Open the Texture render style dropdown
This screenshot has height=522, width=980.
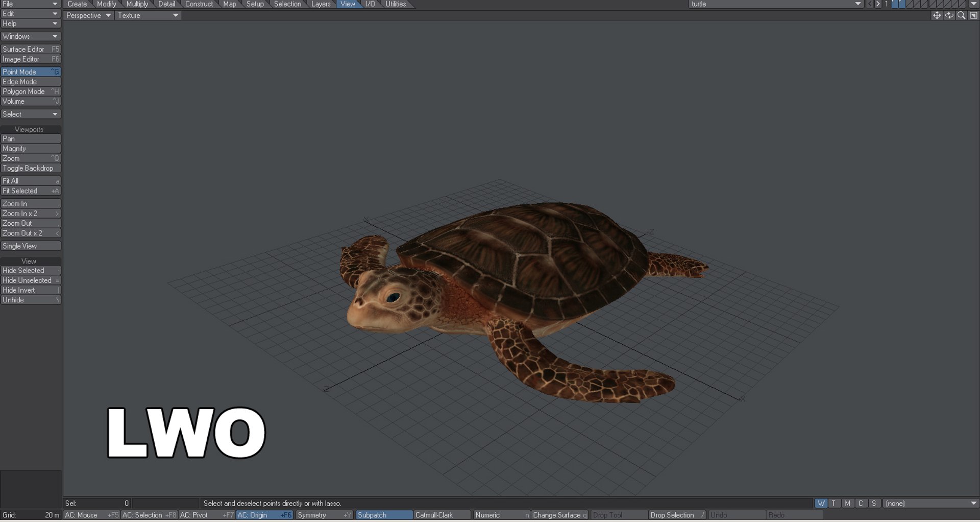(148, 16)
